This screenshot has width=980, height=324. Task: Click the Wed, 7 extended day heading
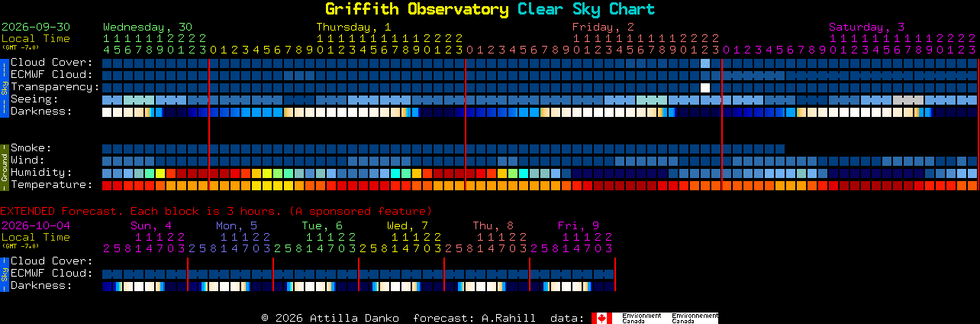pyautogui.click(x=408, y=225)
